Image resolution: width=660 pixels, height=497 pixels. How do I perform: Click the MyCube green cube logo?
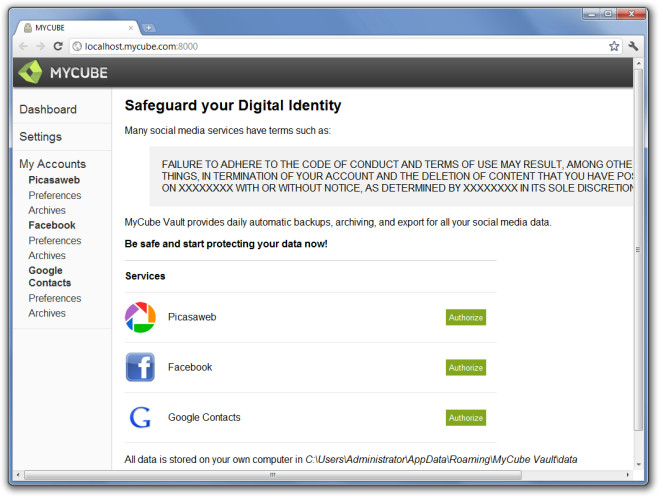(30, 72)
